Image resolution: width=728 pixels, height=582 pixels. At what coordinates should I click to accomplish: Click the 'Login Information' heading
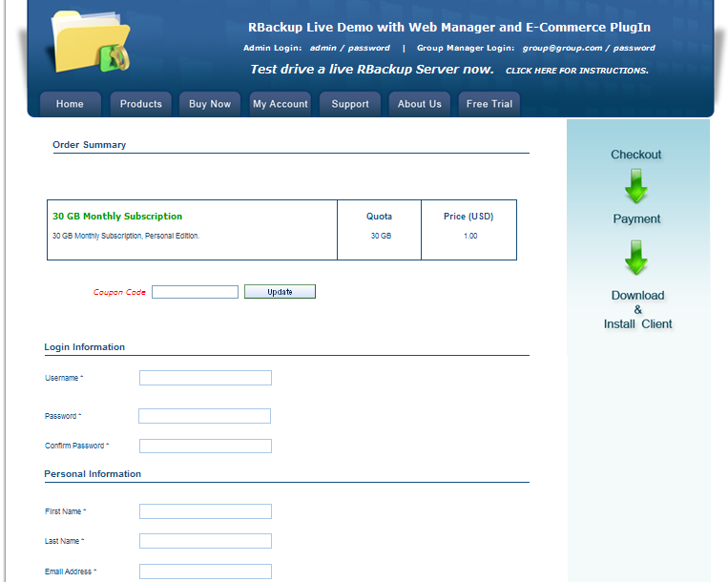click(85, 347)
